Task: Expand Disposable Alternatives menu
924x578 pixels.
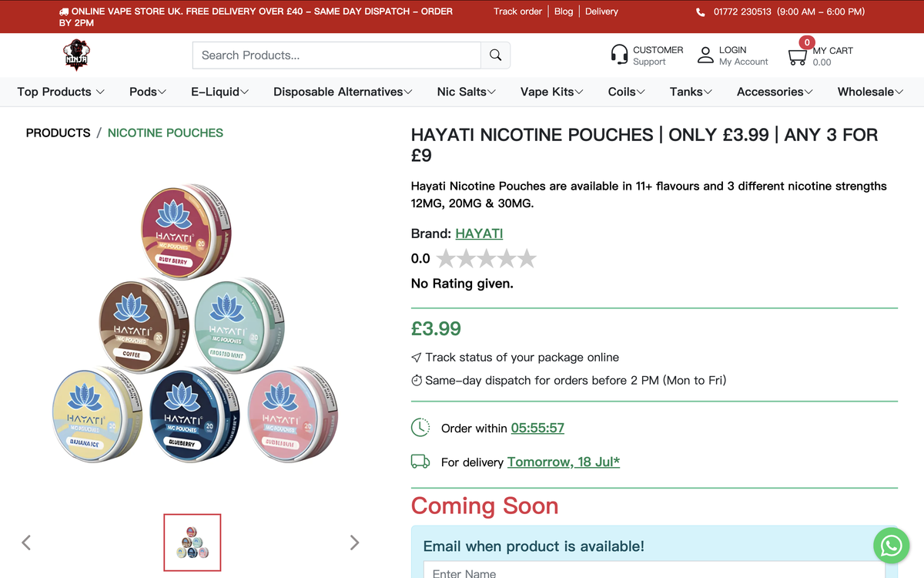Action: coord(343,92)
